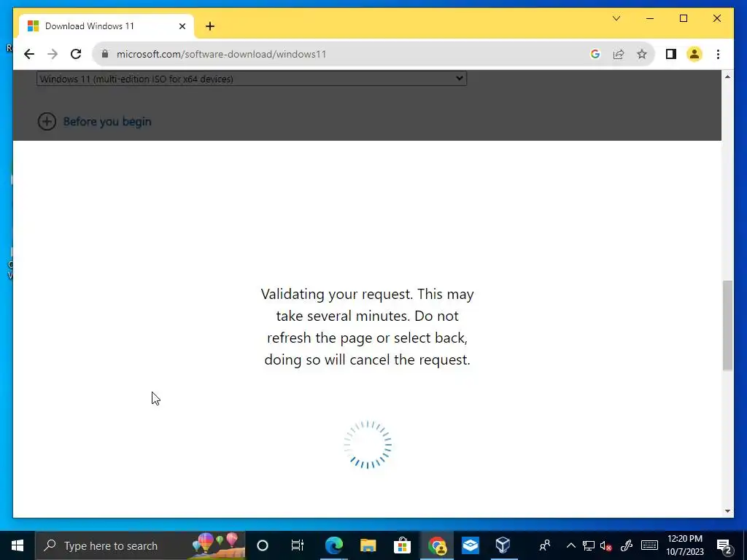Click the page's vertical scrollbar thumb
This screenshot has width=747, height=560.
(727, 326)
